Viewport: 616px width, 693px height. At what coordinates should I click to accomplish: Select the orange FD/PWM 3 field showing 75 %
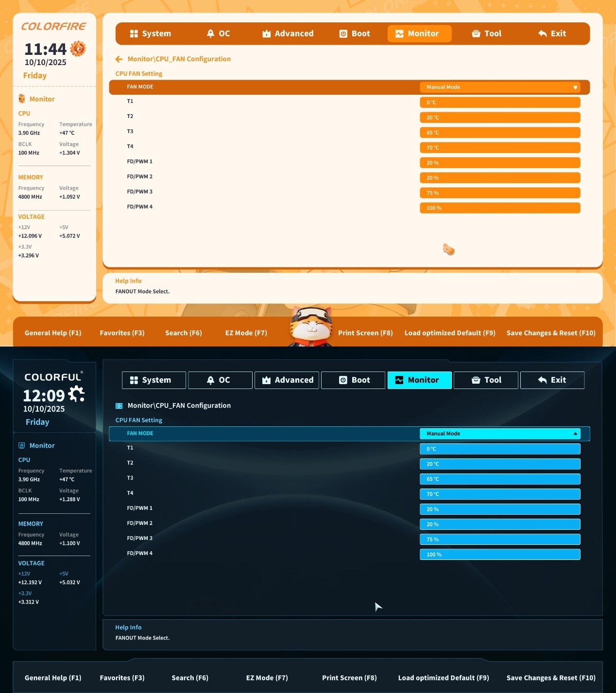pyautogui.click(x=499, y=193)
